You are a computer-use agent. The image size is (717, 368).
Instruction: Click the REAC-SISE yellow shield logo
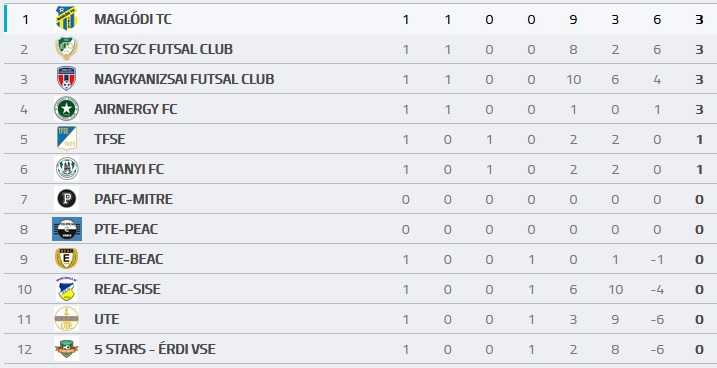click(66, 289)
